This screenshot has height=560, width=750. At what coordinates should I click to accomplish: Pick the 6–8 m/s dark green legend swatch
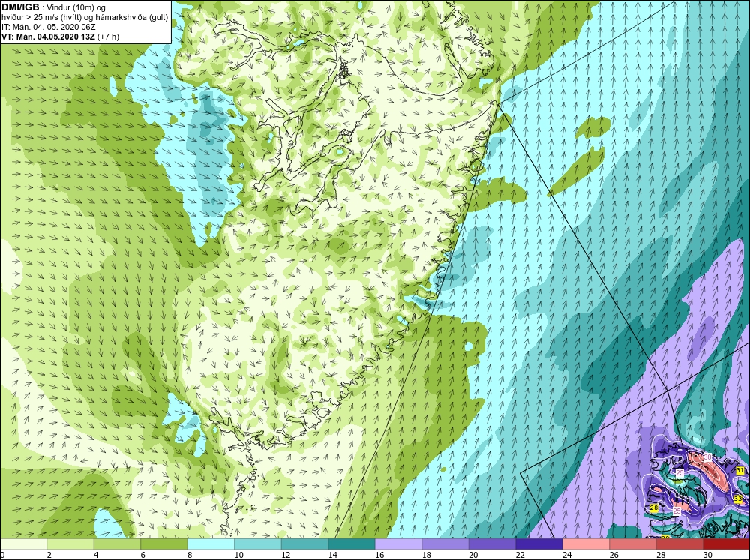tap(164, 544)
